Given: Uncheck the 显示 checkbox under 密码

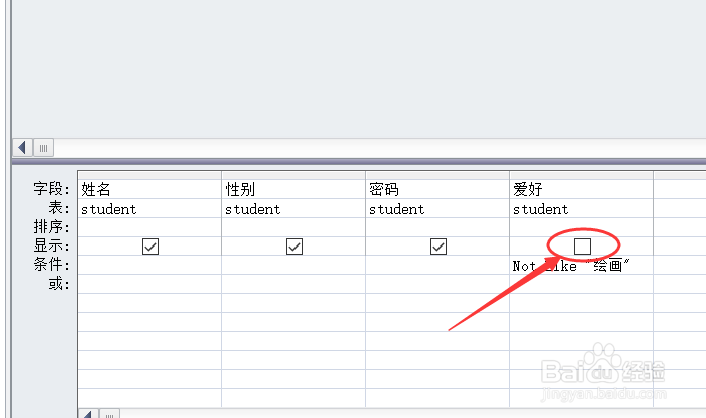Looking at the screenshot, I should click(438, 246).
